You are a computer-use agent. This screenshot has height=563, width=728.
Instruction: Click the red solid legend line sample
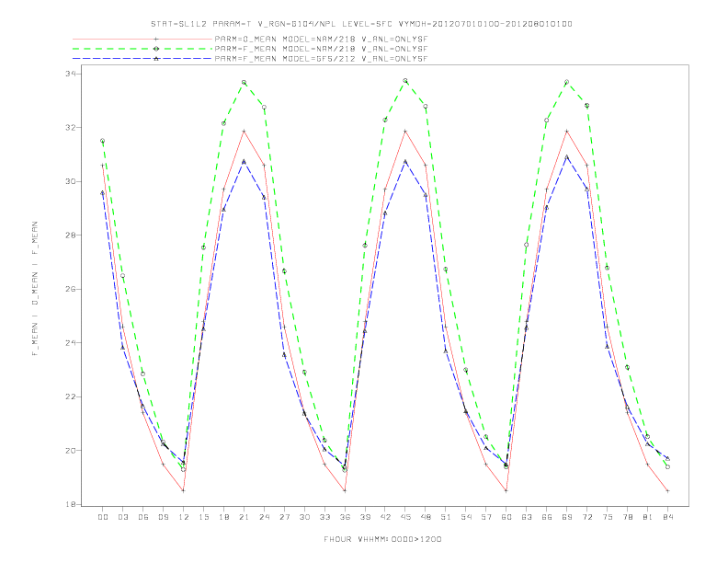(142, 39)
